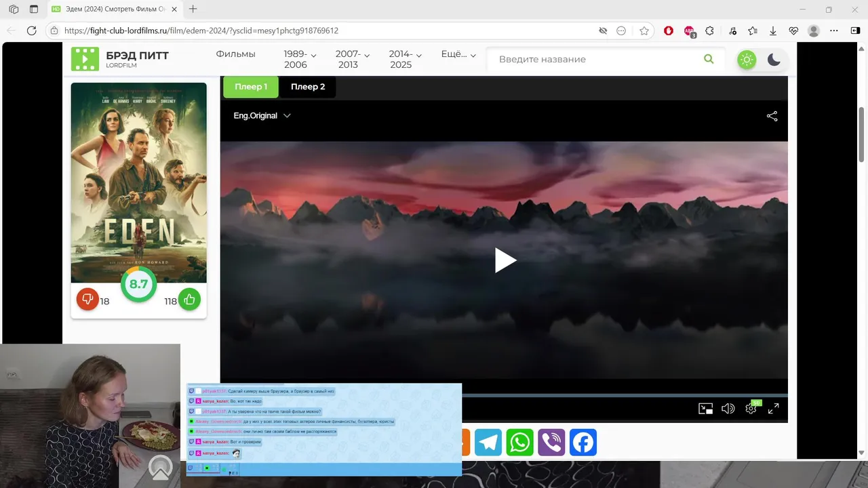Open the site information lock icon in the address bar
Screen dimensions: 868x488
point(55,30)
